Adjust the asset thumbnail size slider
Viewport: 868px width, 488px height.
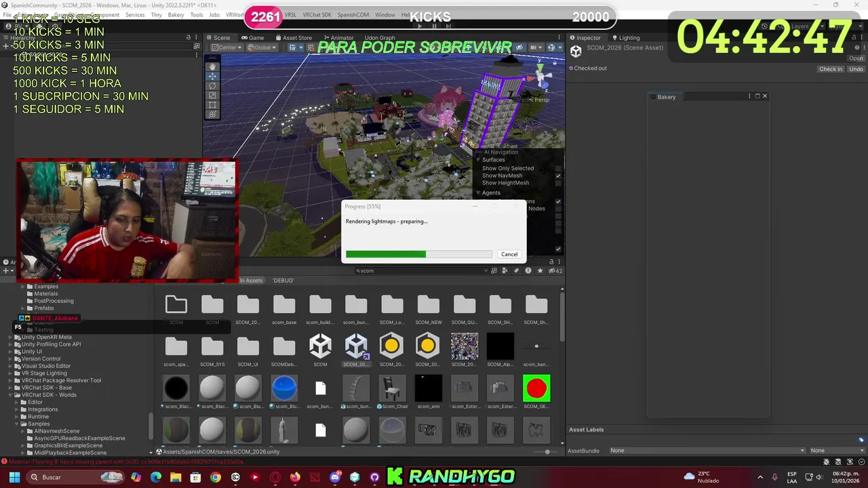(548, 452)
